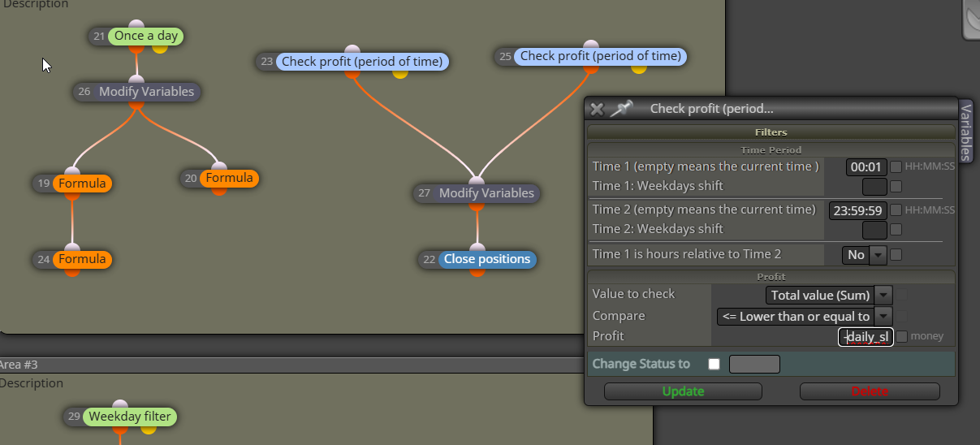Image resolution: width=980 pixels, height=445 pixels.
Task: Select the Weekday filter block 29
Action: (x=130, y=417)
